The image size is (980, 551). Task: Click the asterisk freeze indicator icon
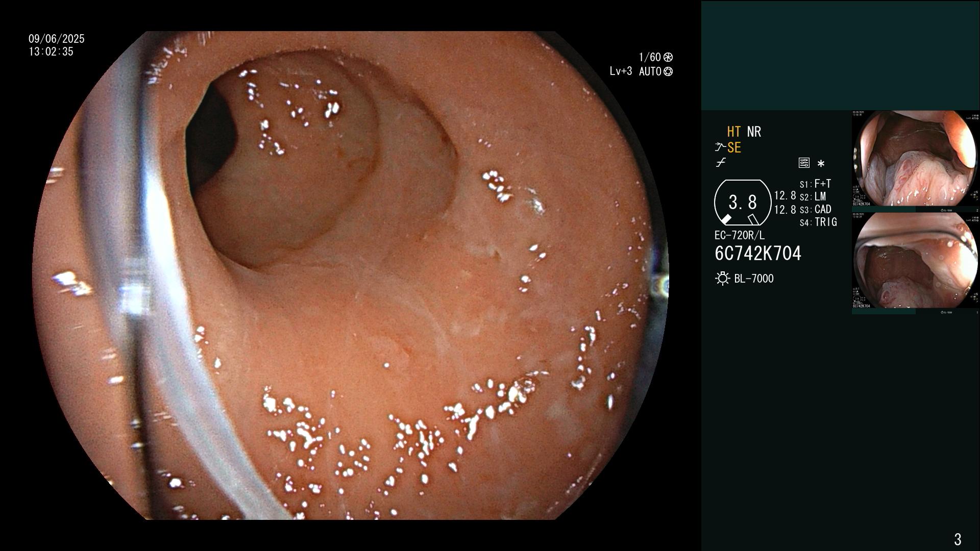click(x=821, y=164)
